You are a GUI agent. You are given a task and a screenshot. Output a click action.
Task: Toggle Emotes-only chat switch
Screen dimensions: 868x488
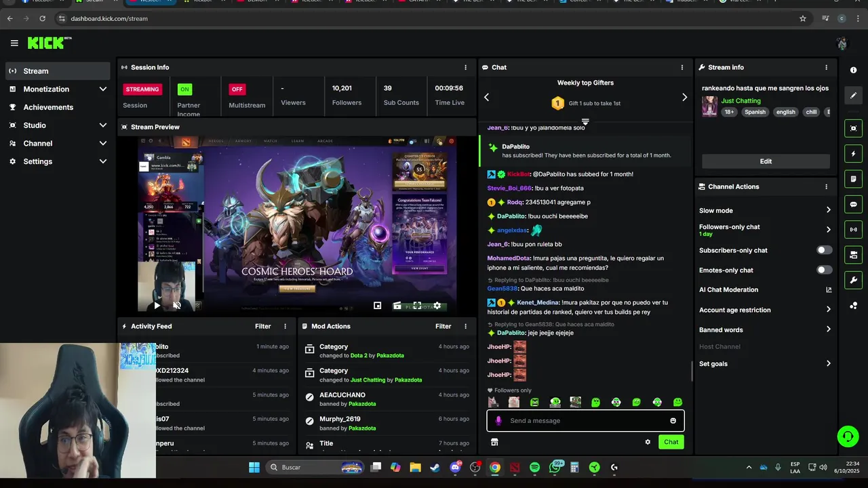pyautogui.click(x=824, y=270)
